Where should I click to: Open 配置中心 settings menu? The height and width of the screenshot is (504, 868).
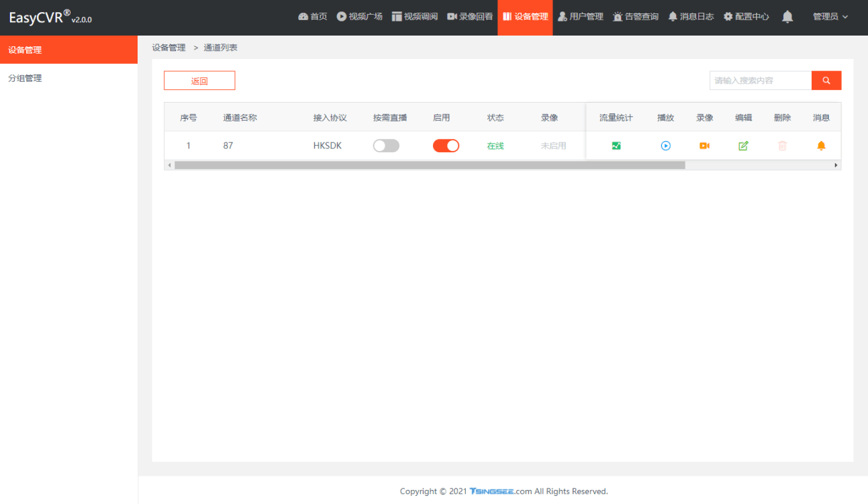[746, 17]
